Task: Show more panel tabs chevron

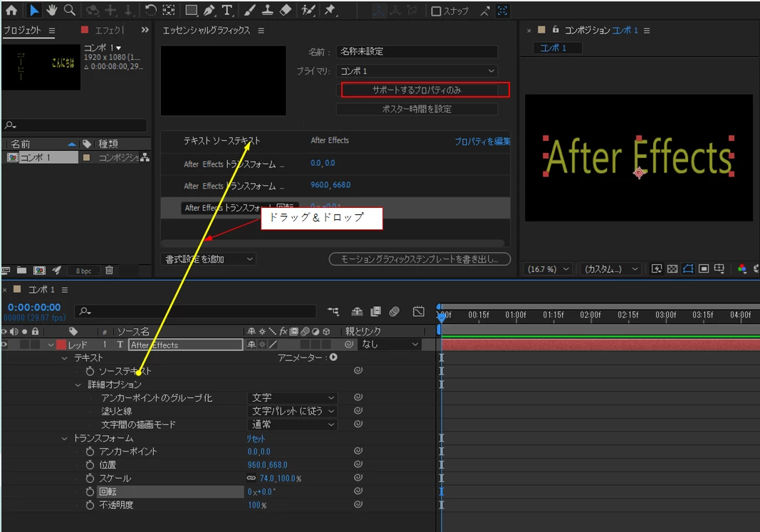Action: (x=145, y=30)
